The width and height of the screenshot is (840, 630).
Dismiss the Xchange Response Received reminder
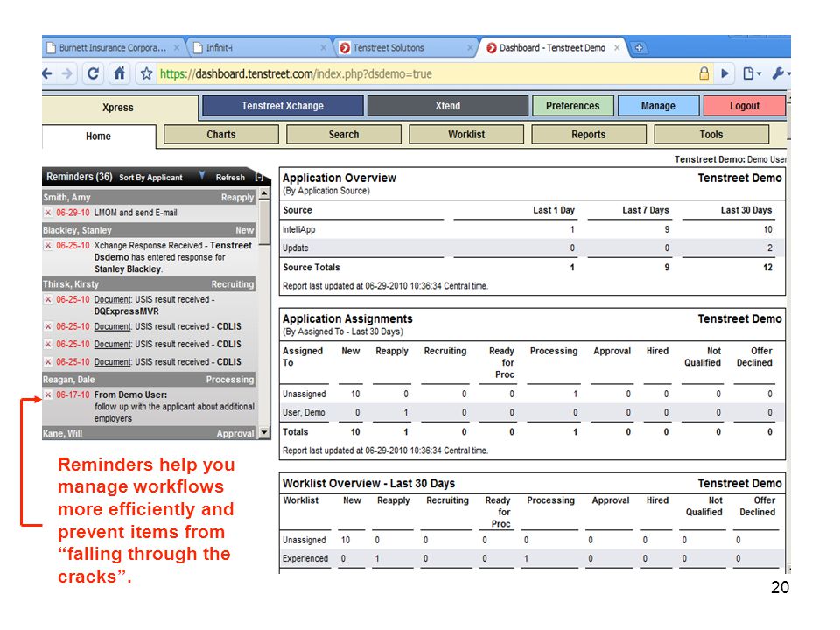[48, 245]
